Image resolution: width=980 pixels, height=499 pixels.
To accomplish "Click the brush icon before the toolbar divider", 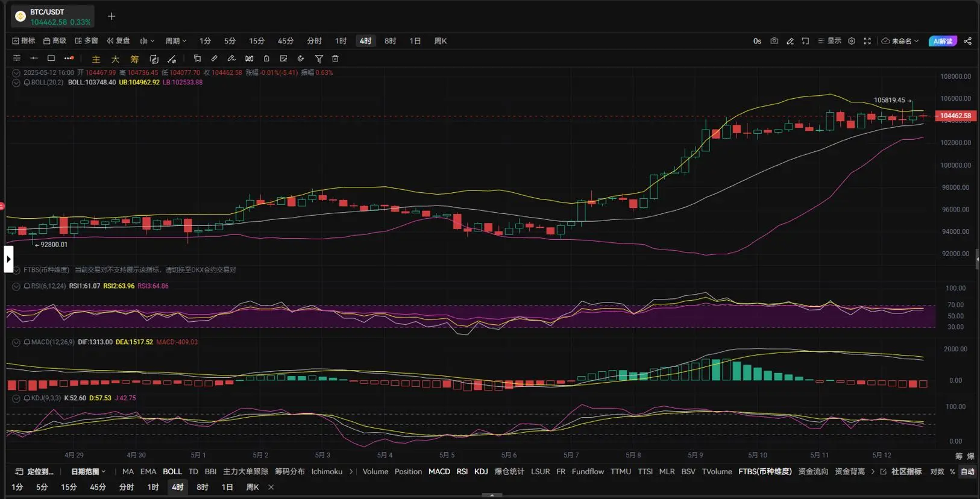I will point(172,59).
